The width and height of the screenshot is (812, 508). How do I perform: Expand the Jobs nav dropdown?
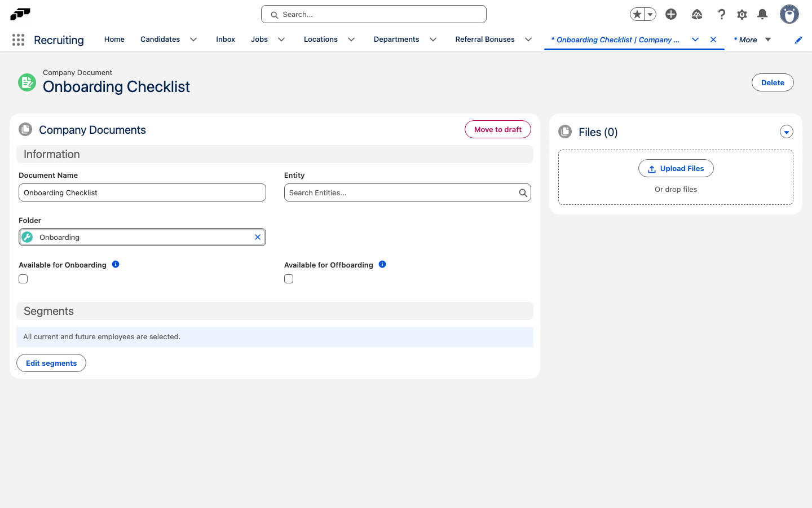coord(281,40)
